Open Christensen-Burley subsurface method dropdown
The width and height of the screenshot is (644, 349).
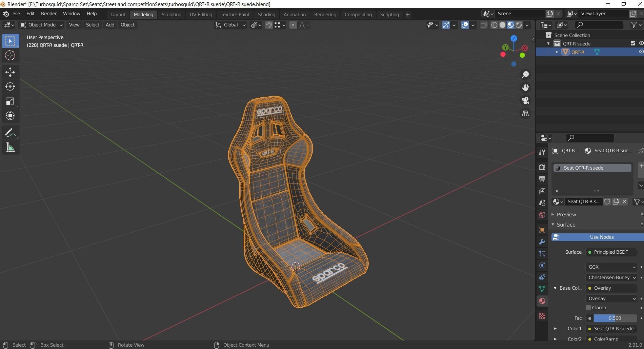coord(611,277)
